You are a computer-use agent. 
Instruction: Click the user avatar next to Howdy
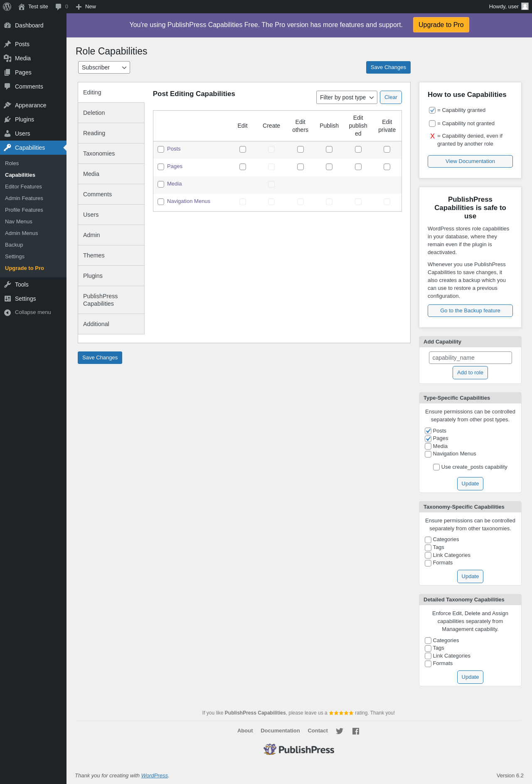coord(525,6)
